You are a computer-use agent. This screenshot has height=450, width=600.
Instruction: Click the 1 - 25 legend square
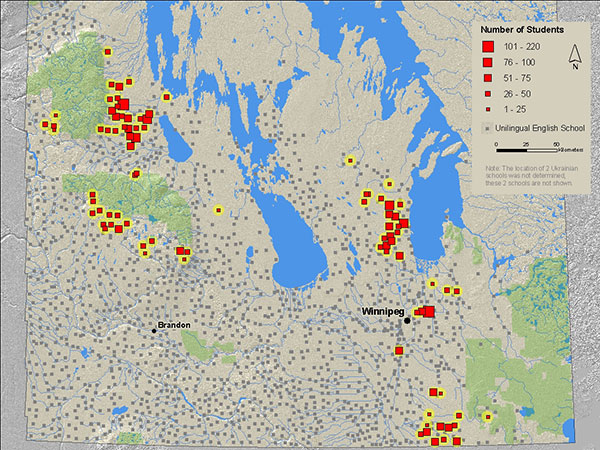tap(488, 108)
